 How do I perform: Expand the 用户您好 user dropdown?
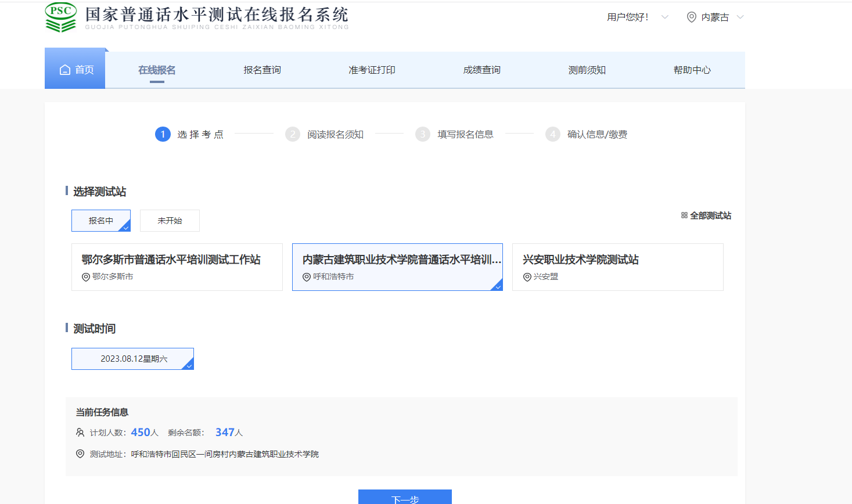coord(665,17)
